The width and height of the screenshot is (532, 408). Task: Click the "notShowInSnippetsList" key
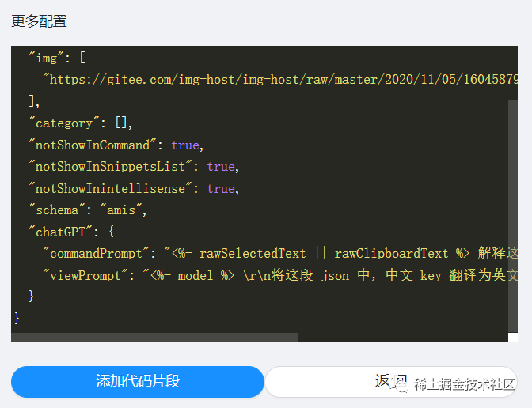tap(111, 167)
